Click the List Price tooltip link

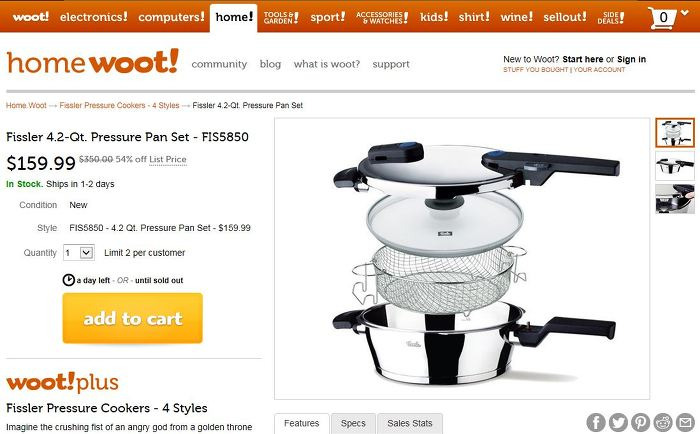pos(167,159)
